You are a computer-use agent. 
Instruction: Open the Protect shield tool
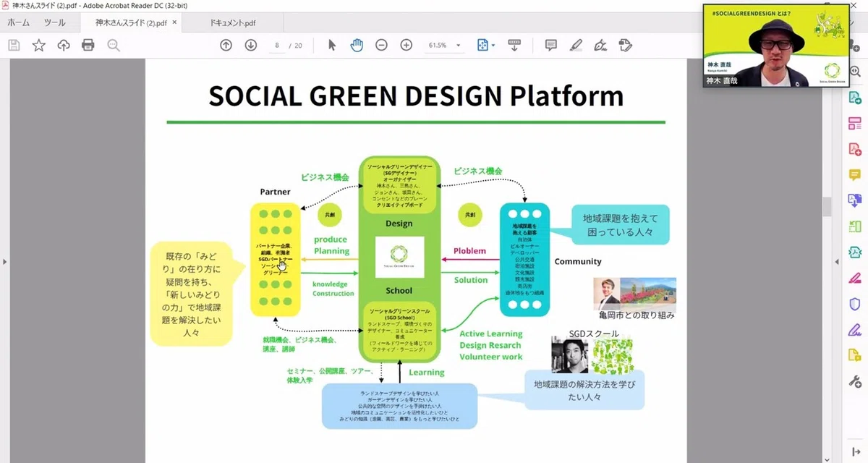tap(855, 304)
